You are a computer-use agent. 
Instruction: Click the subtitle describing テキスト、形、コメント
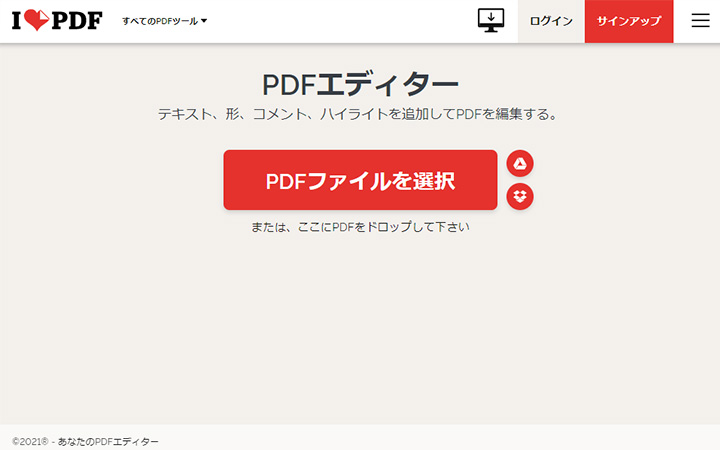(x=360, y=114)
